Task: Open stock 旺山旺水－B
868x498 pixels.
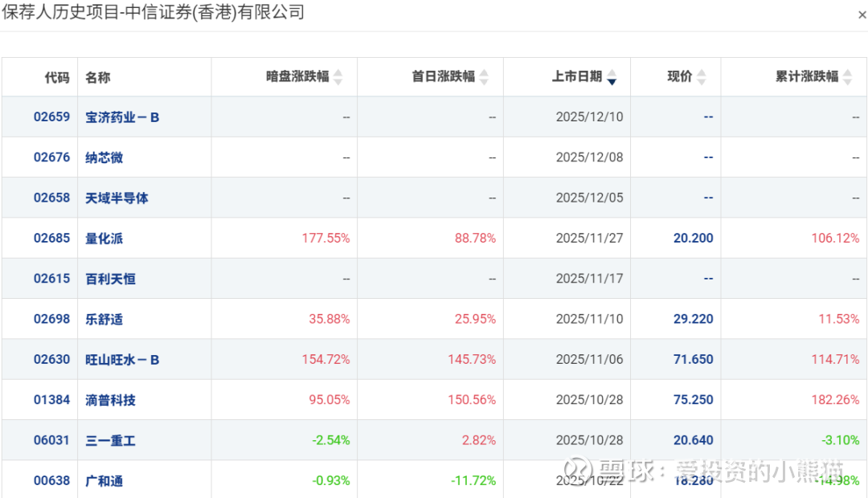Action: point(122,360)
